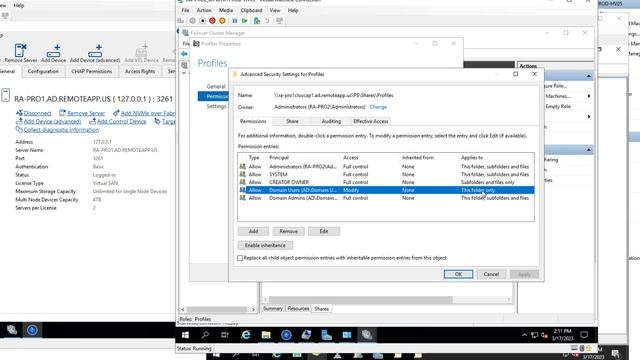The image size is (640, 360).
Task: Pause the virtual machine
Action: tap(235, 21)
